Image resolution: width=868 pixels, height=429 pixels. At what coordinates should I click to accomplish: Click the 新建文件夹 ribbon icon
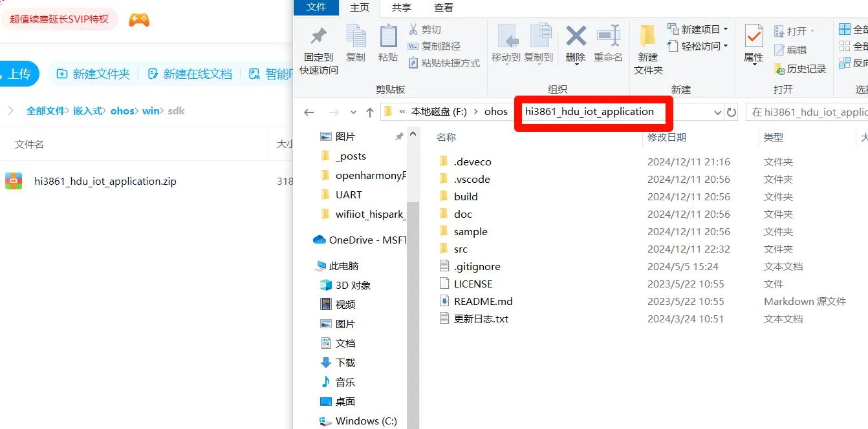(x=648, y=36)
